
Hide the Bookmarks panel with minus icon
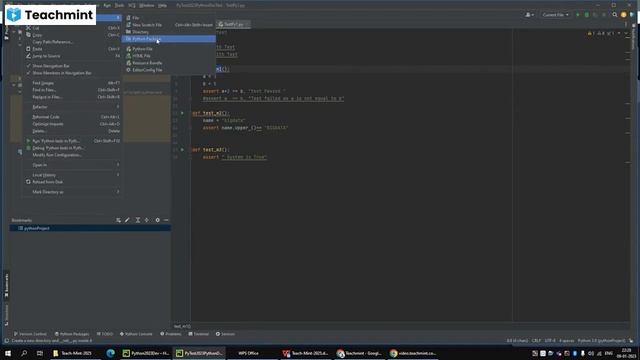click(x=166, y=220)
